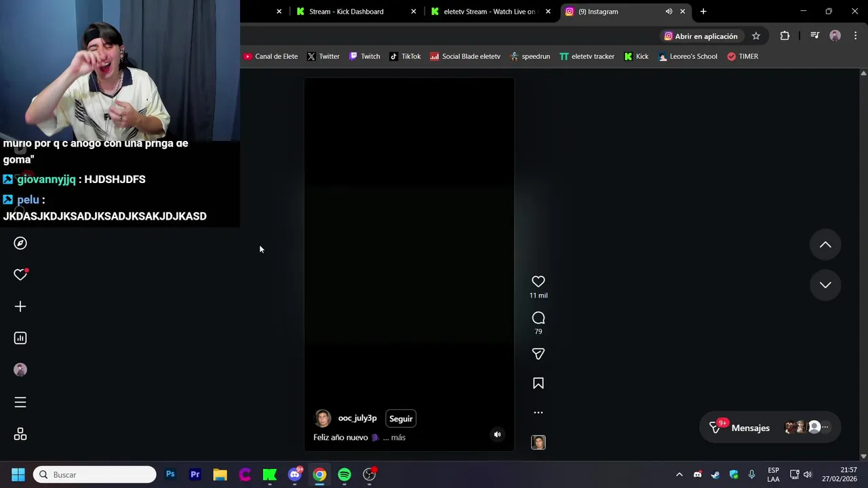Screen dimensions: 868x488
Task: Like the reel with the heart icon
Action: 538,281
